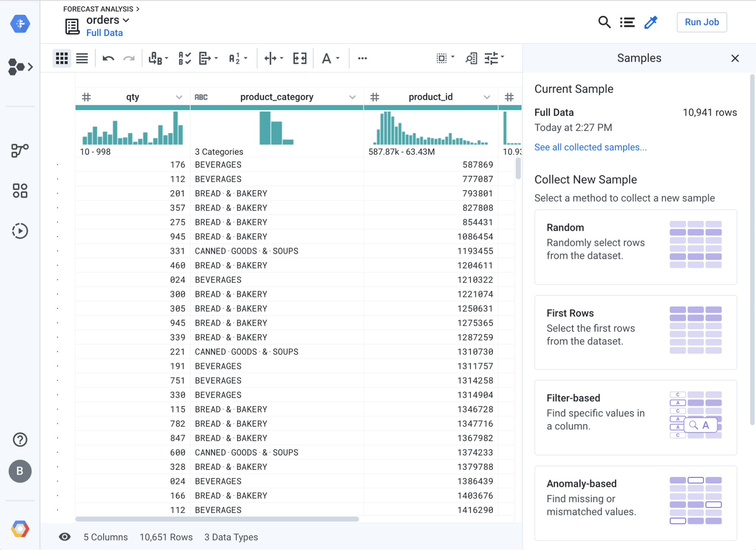Open Full Data breadcrumb menu
756x550 pixels.
[104, 33]
